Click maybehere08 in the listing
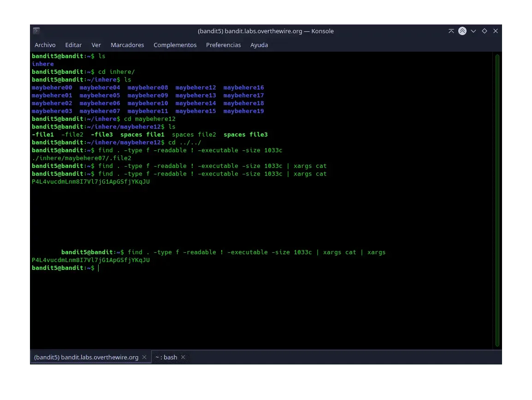Screen dimensions: 532x400 [x=148, y=88]
